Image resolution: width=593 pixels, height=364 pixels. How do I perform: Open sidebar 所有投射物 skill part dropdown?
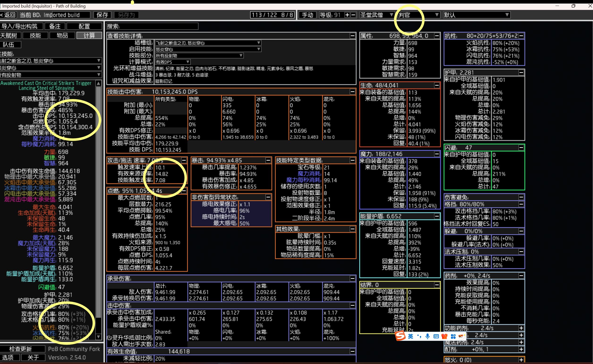pos(51,75)
